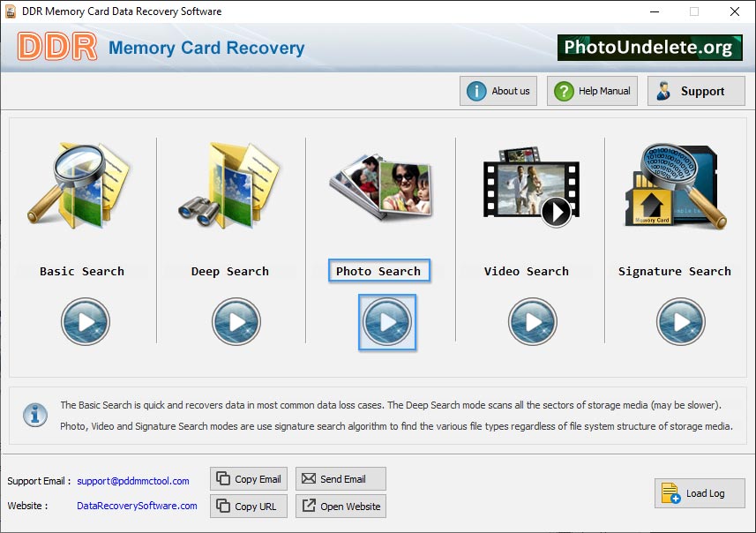Copy the support email address
The image size is (756, 533).
[x=249, y=479]
